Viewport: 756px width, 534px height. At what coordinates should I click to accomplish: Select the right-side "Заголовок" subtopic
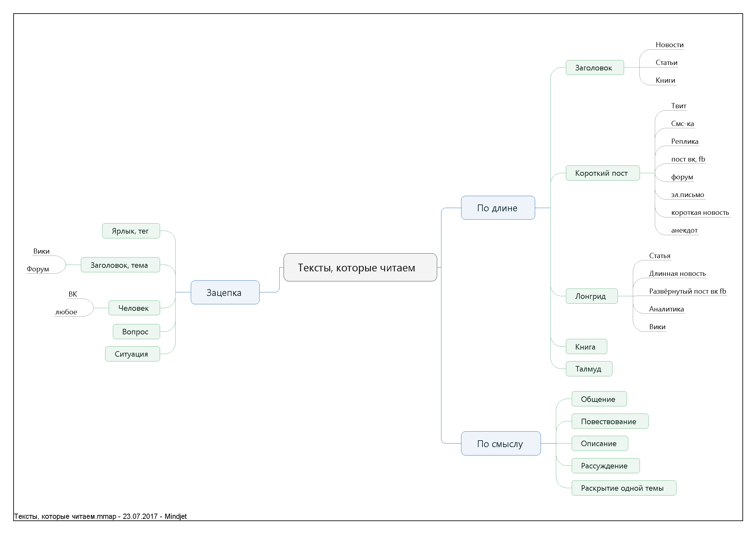point(594,68)
